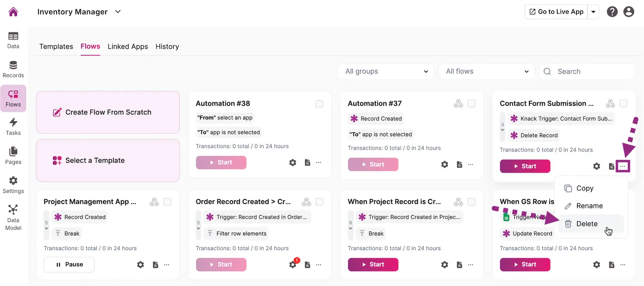Open Data Model from the sidebar
The image size is (644, 286).
coord(13,217)
